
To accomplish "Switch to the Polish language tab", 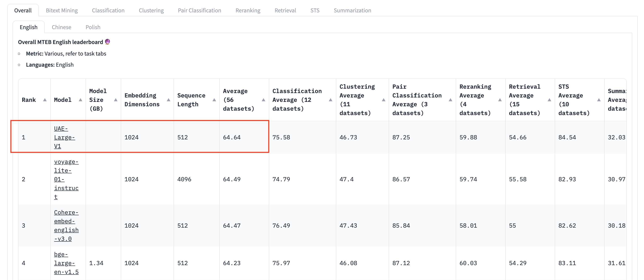I will 93,27.
